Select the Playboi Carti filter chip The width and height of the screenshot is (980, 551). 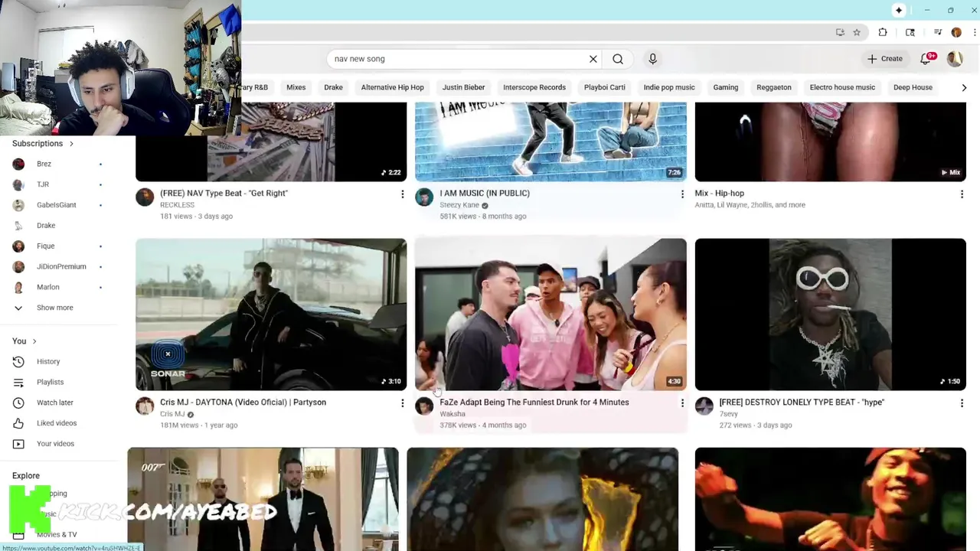tap(604, 87)
